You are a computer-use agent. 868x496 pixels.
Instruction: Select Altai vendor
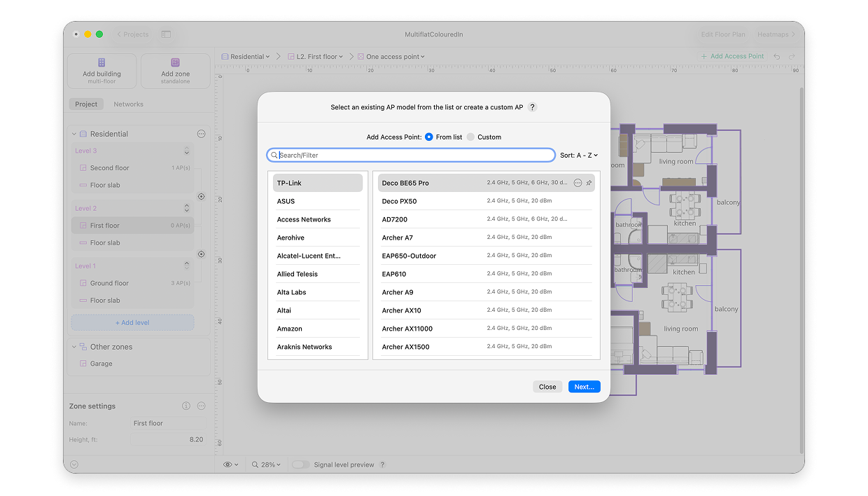point(318,310)
